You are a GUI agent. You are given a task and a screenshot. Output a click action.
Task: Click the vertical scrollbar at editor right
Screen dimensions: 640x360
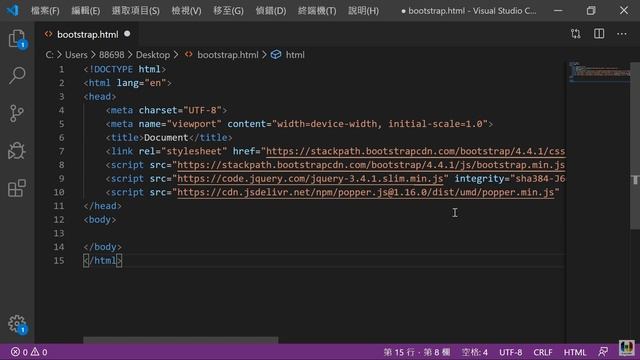[635, 146]
